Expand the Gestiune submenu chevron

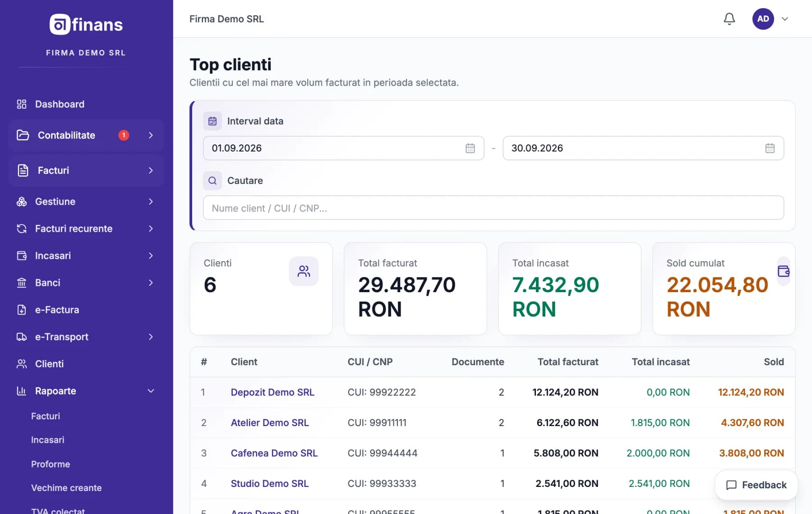(151, 202)
